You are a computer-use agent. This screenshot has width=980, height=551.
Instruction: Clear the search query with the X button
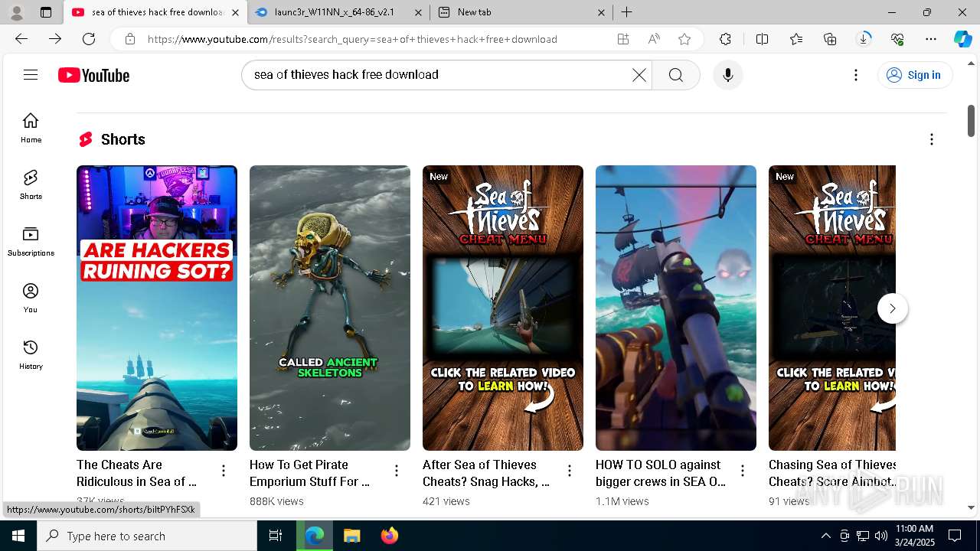tap(639, 75)
